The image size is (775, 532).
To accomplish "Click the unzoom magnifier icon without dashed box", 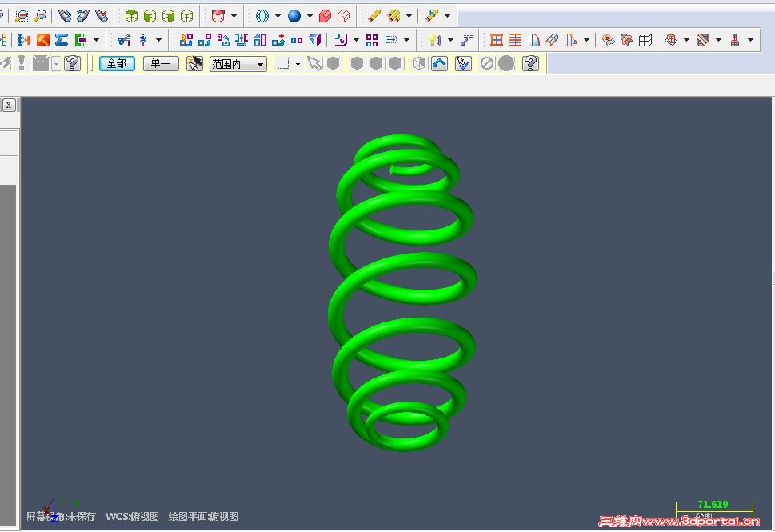I will pyautogui.click(x=41, y=16).
